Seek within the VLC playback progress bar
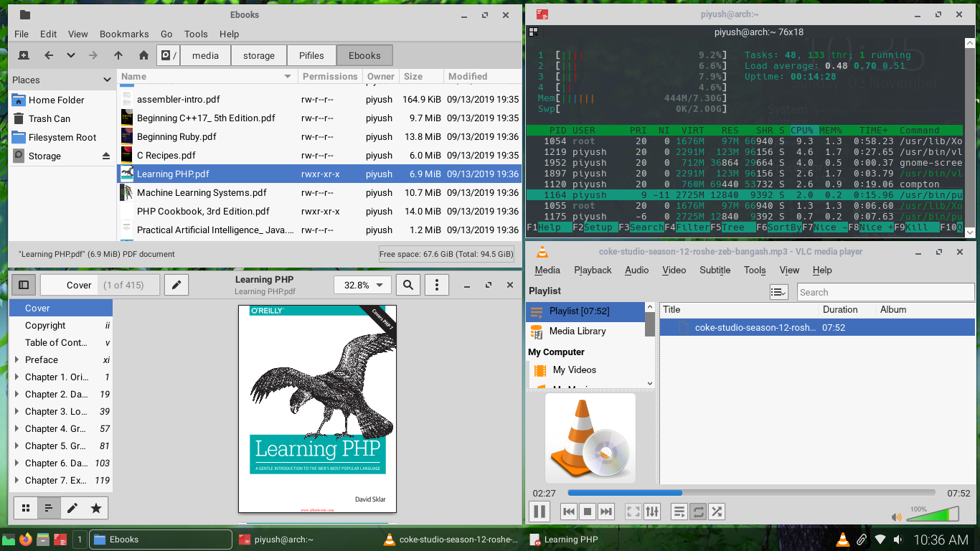980x551 pixels. coord(751,493)
